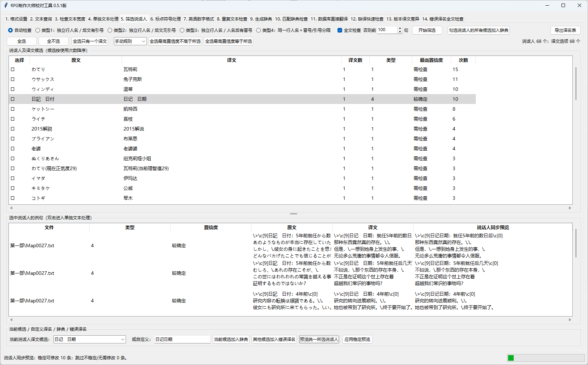
Task: Click the 开始筛选 button
Action: coord(427,30)
